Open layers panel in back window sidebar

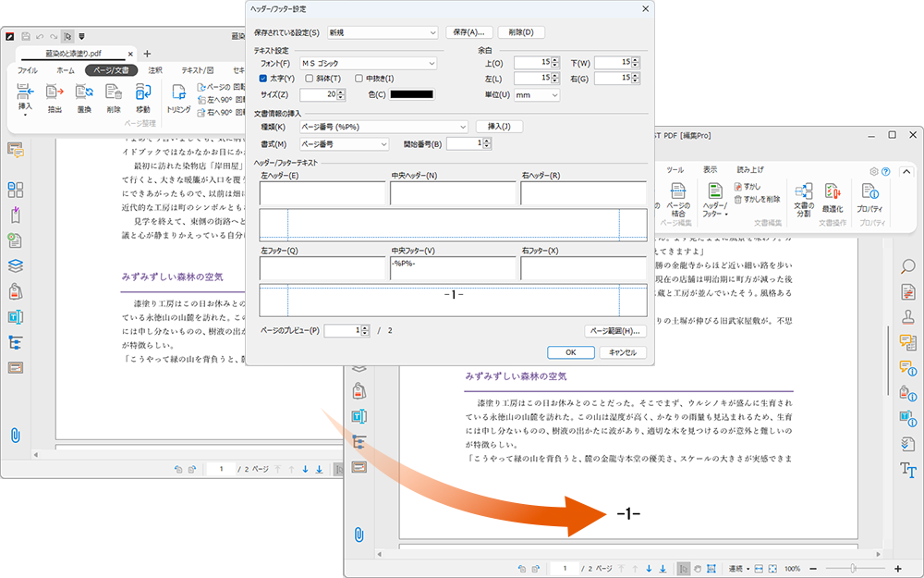(x=16, y=266)
